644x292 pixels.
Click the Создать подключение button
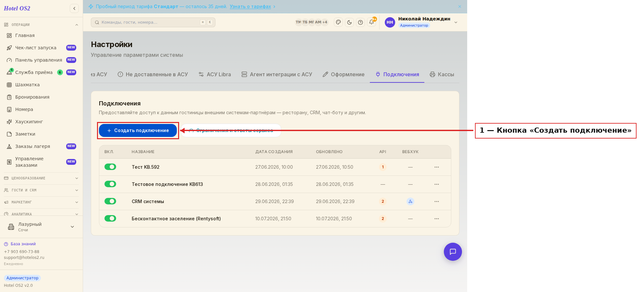138,130
